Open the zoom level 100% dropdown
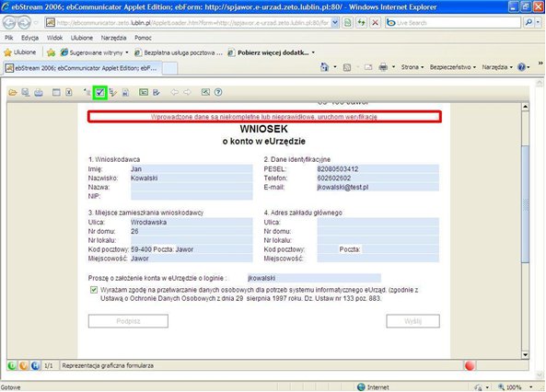The image size is (546, 392). (531, 387)
